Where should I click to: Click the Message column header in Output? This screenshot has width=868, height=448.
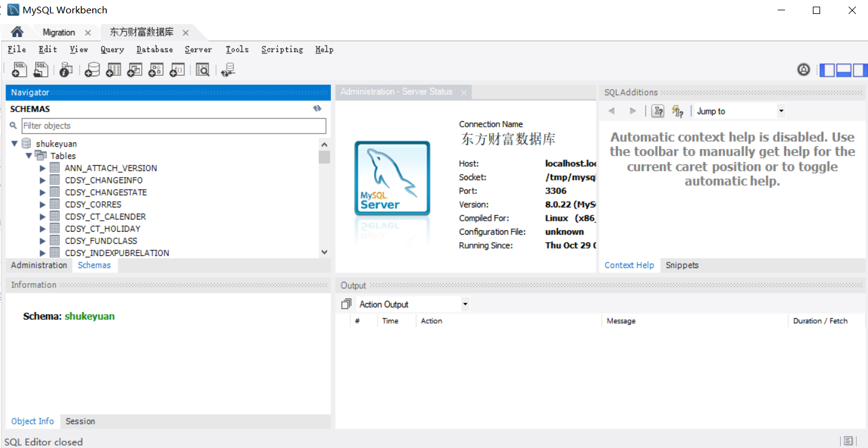pos(694,321)
